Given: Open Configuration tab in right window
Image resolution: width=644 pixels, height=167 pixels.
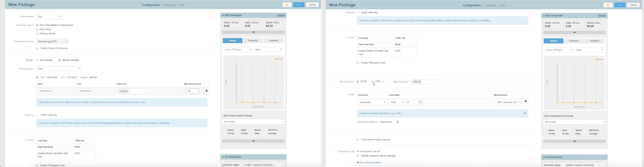Looking at the screenshot, I should 472,5.
